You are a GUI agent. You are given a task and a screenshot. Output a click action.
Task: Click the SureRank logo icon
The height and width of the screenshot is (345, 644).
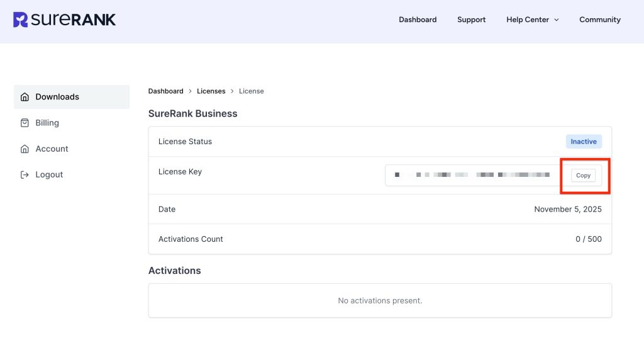20,20
